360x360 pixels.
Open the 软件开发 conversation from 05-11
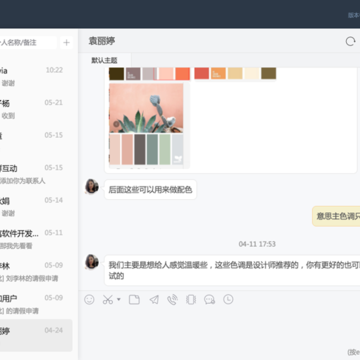point(36,239)
